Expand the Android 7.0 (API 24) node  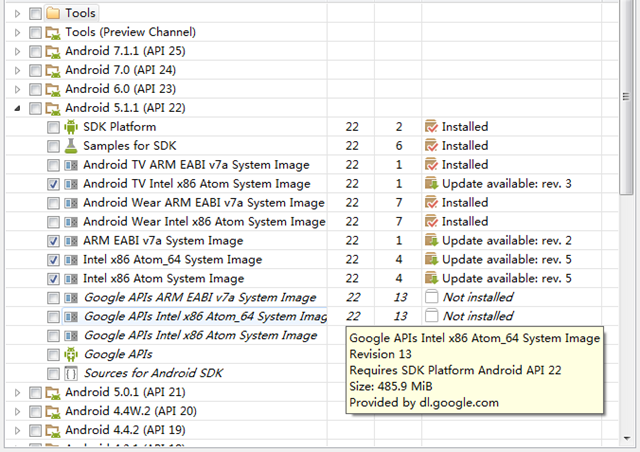coord(17,70)
